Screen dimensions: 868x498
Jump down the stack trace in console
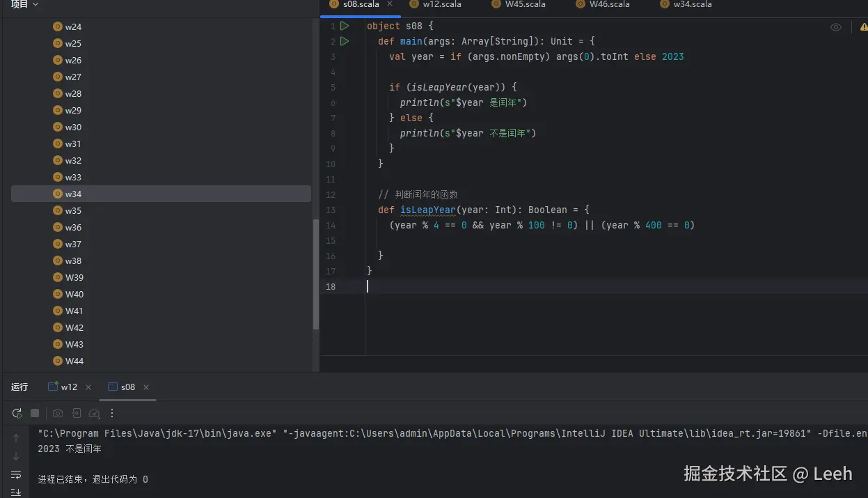(16, 456)
